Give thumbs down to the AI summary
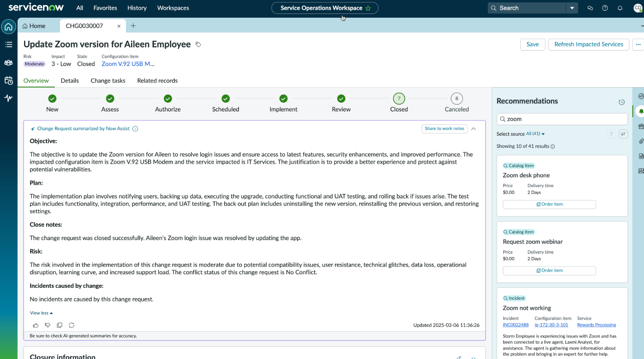Image resolution: width=644 pixels, height=359 pixels. point(48,325)
